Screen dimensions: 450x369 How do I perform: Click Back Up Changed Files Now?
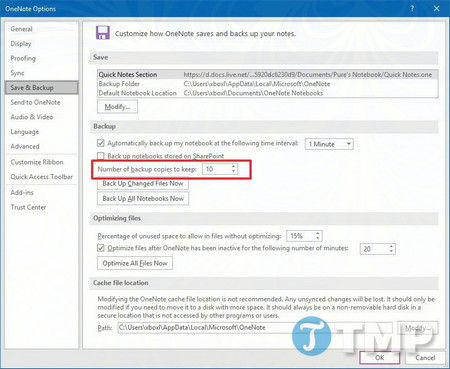143,183
